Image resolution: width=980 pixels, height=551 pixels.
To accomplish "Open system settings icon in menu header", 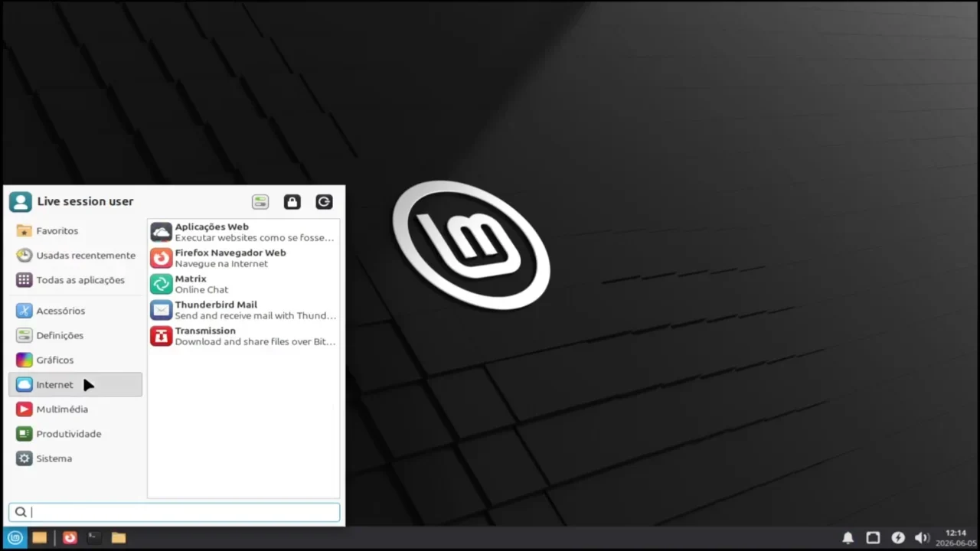I will pos(260,202).
